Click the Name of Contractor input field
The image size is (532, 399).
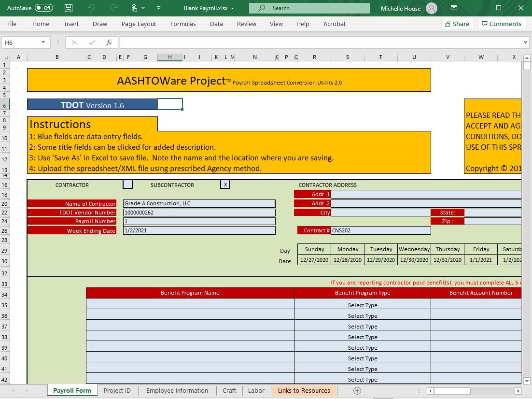click(199, 203)
